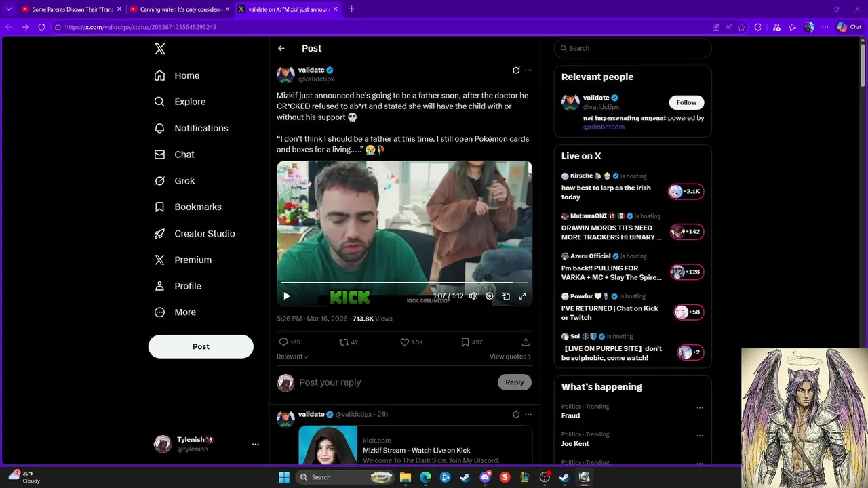Open Discord from the taskbar
This screenshot has height=488, width=868.
485,477
